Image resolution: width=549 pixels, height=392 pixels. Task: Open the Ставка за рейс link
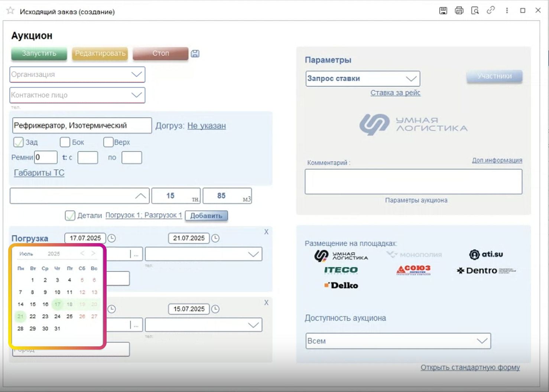[395, 93]
